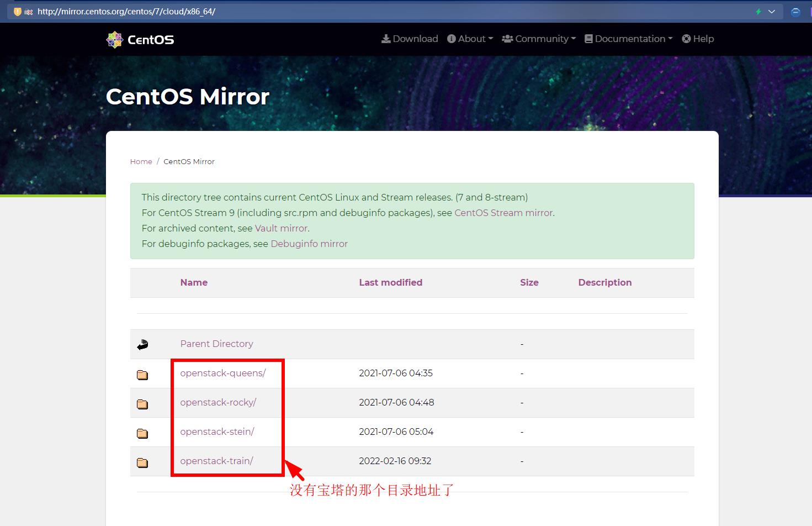Viewport: 812px width, 526px height.
Task: Select the date 2022-02-16 09:32
Action: pos(395,461)
